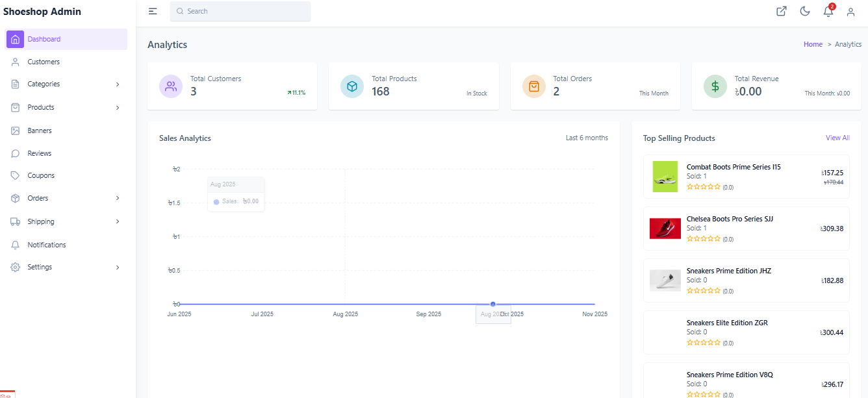868x398 pixels.
Task: Toggle the sidebar with the hamburger icon
Action: (152, 11)
